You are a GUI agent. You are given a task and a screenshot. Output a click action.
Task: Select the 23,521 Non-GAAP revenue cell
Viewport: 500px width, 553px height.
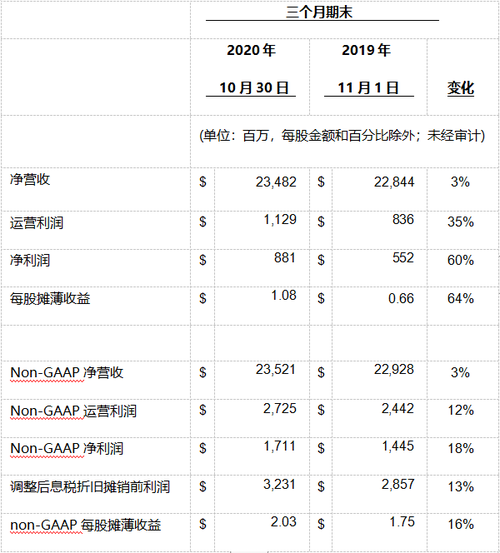point(276,369)
